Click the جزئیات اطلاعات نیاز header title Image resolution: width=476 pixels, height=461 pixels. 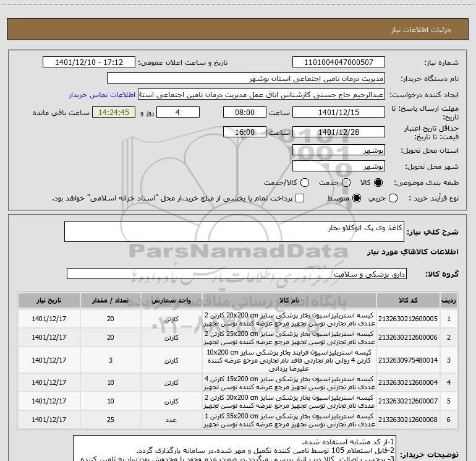tap(422, 30)
